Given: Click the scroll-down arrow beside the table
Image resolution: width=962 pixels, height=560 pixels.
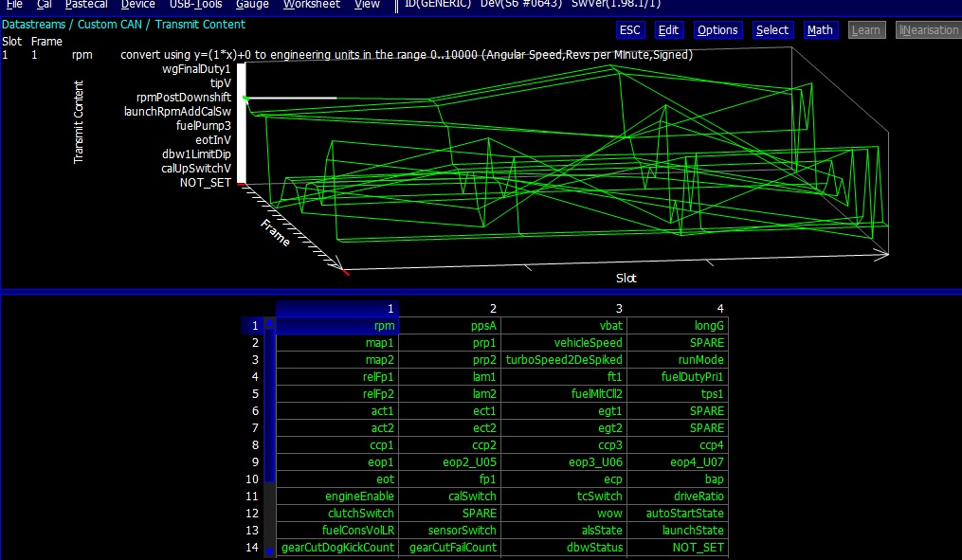Looking at the screenshot, I should tap(269, 550).
